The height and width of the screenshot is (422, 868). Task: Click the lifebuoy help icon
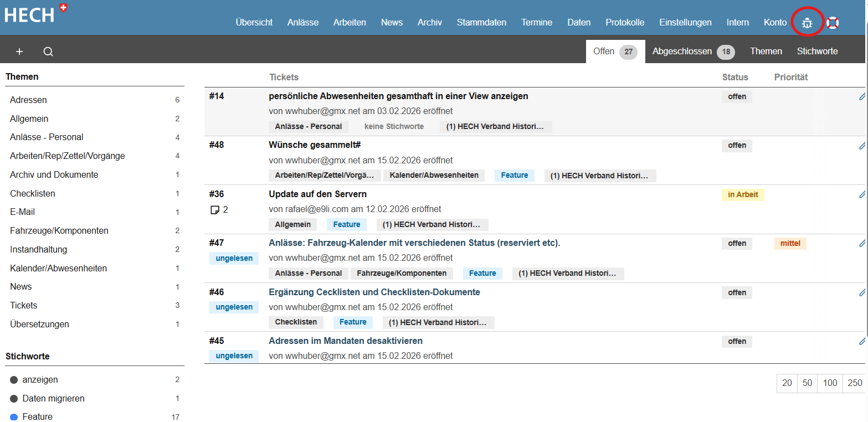coord(833,23)
